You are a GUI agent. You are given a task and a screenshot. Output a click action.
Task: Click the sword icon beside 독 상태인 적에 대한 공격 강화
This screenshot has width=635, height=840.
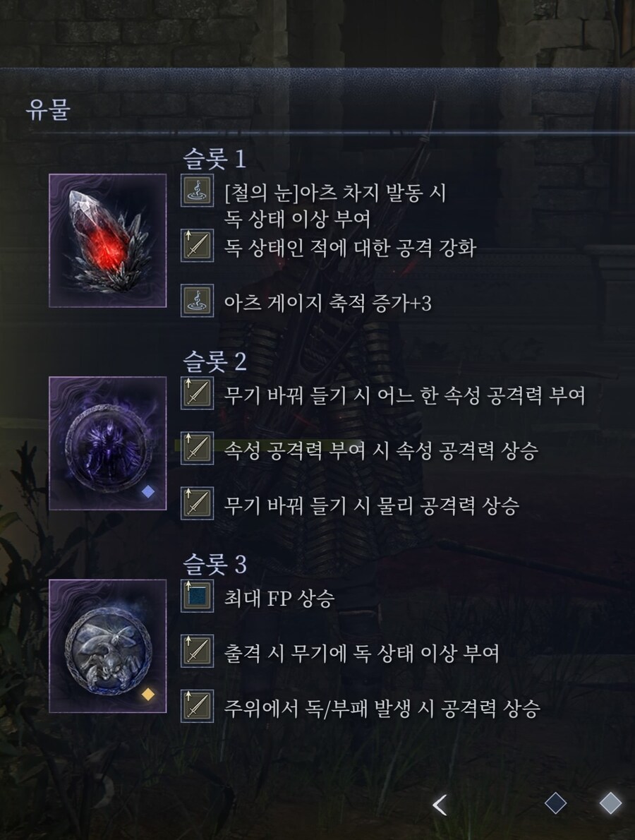point(197,246)
